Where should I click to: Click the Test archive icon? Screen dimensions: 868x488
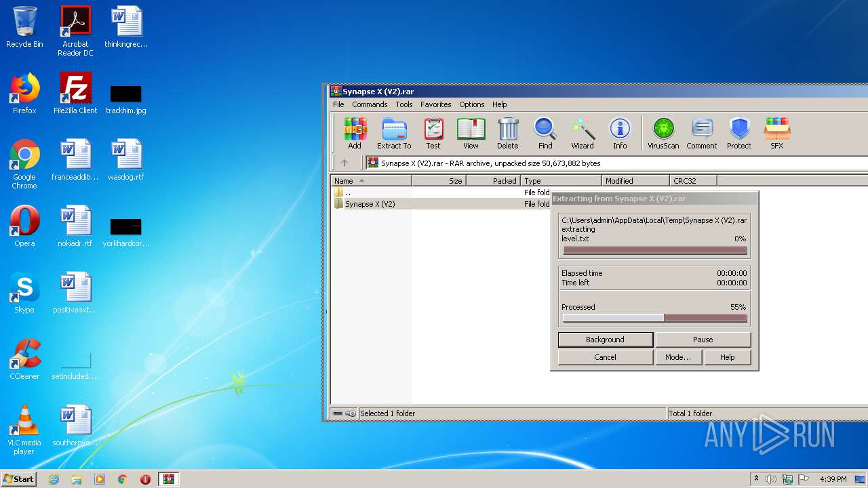[433, 133]
